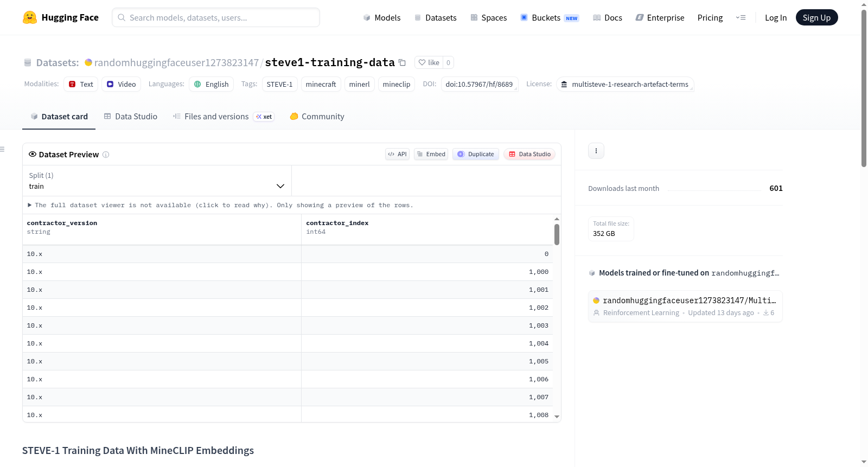Viewport: 868px width, 467px height.
Task: Open the Pricing page
Action: (710, 17)
